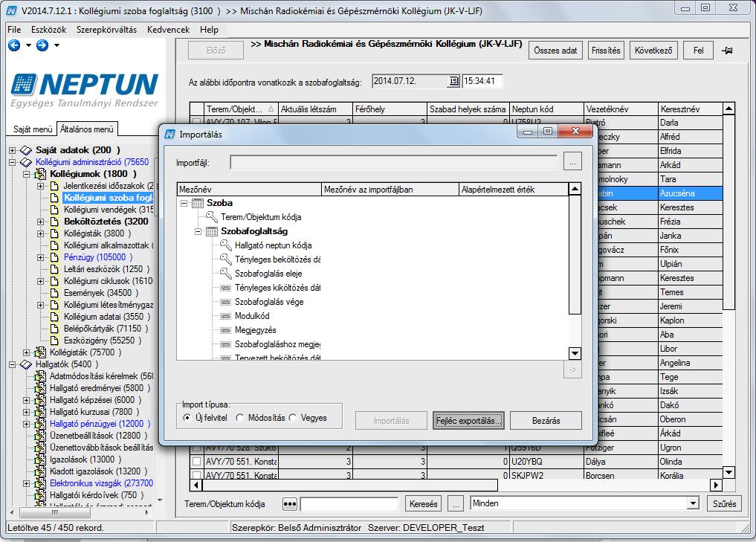756x542 pixels.
Task: Select the Új felvitel import type
Action: [x=187, y=418]
